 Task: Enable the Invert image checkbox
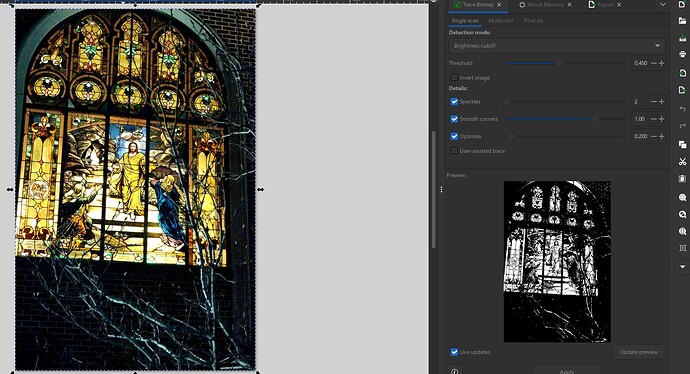[x=454, y=77]
